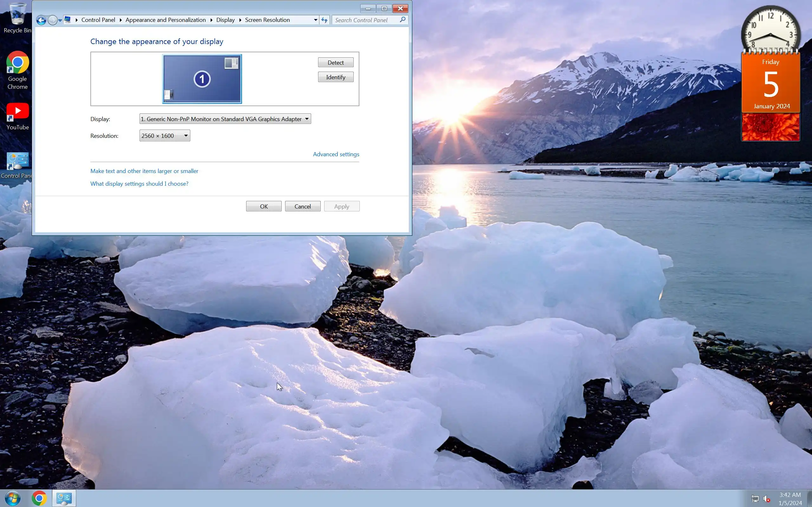This screenshot has height=507, width=812.
Task: Click Chrome icon pinned on taskbar
Action: point(39,498)
